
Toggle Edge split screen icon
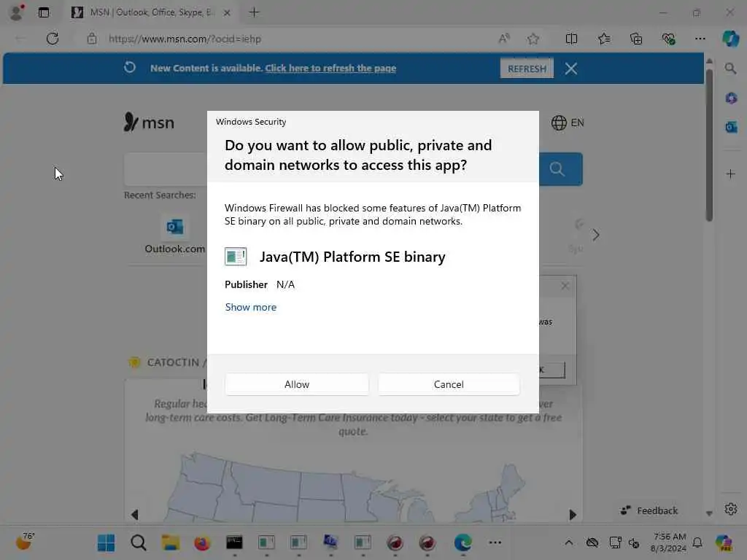point(571,39)
